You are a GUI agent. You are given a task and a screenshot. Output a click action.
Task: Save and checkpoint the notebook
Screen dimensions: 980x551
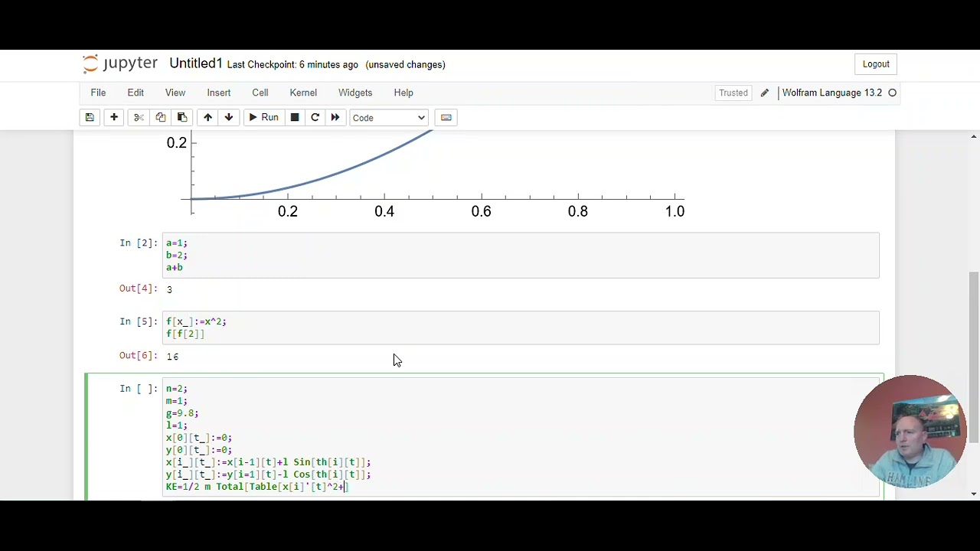click(x=90, y=117)
